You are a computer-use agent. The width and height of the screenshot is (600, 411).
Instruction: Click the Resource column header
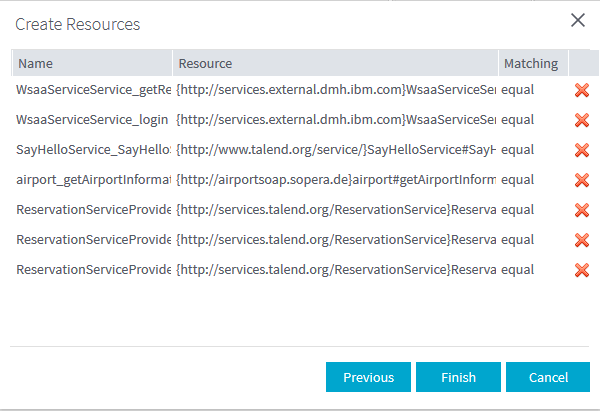(335, 63)
